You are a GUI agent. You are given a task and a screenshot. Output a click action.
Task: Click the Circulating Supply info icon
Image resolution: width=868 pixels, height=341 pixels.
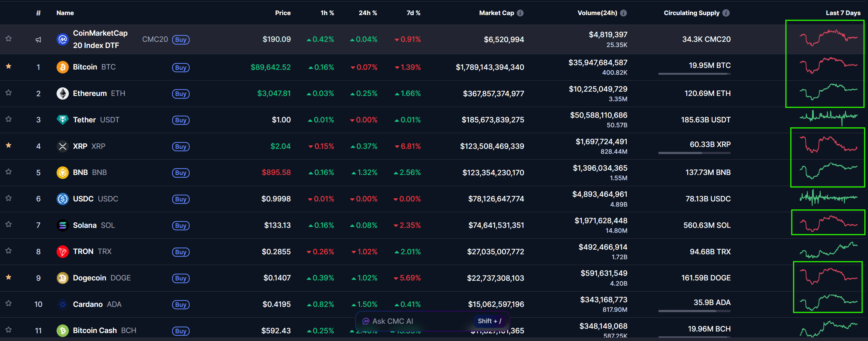(726, 13)
